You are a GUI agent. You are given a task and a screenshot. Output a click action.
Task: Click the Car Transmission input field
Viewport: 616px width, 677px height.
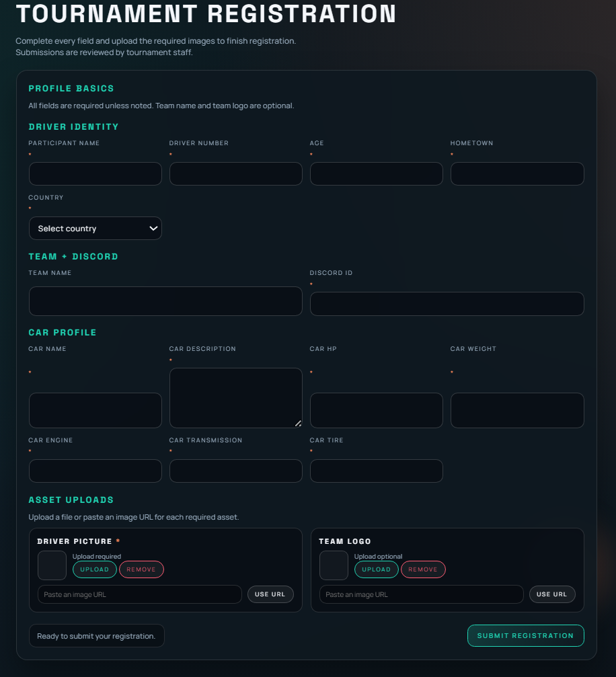[x=235, y=471]
